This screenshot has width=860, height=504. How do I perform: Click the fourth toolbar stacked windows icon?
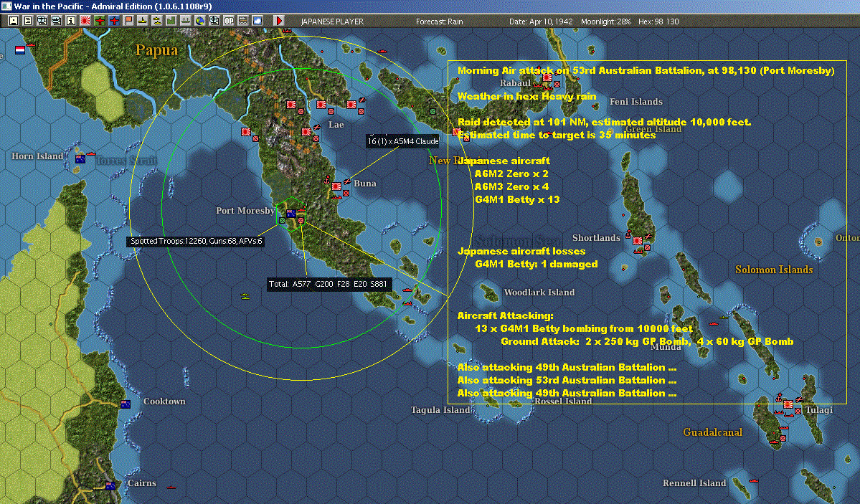point(57,21)
